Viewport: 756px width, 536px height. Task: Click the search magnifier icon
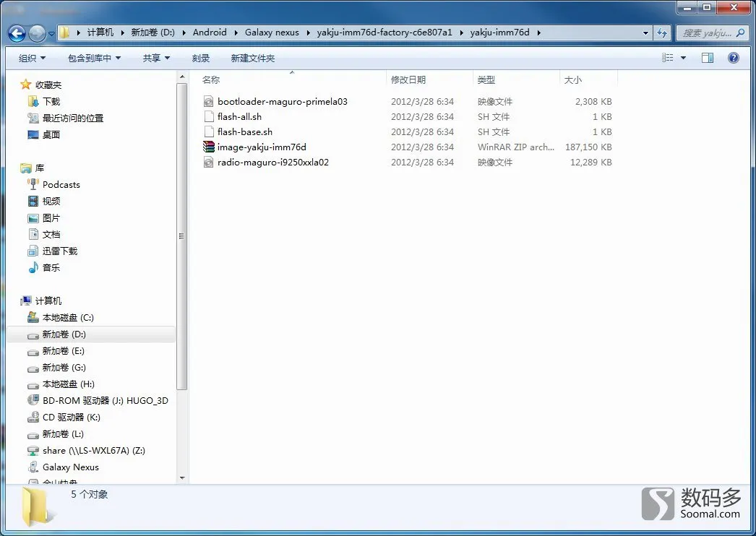(741, 33)
